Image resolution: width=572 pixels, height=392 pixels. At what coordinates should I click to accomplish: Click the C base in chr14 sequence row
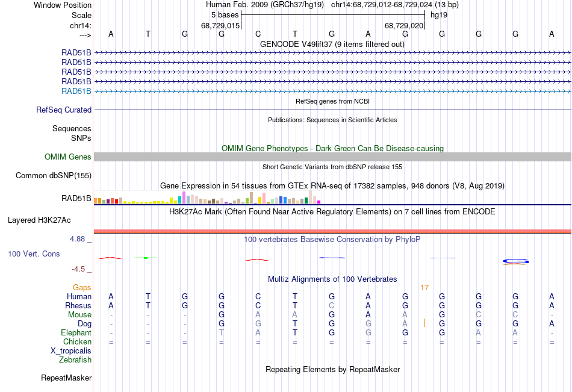258,34
